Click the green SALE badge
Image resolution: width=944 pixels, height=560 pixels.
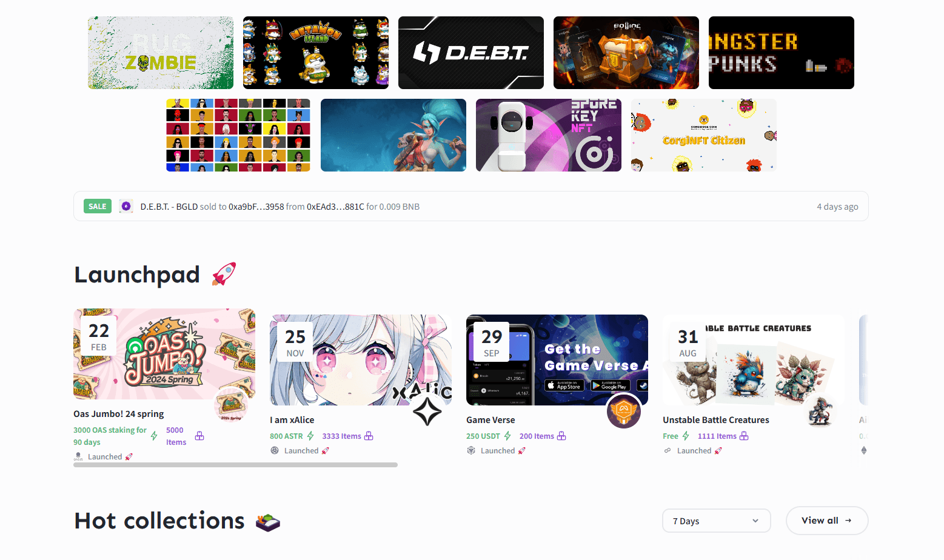pos(97,206)
